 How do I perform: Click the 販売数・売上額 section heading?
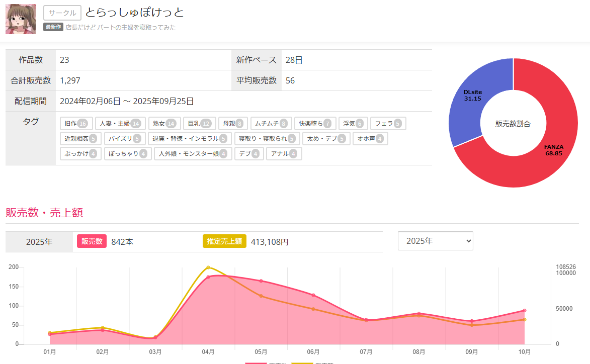44,213
